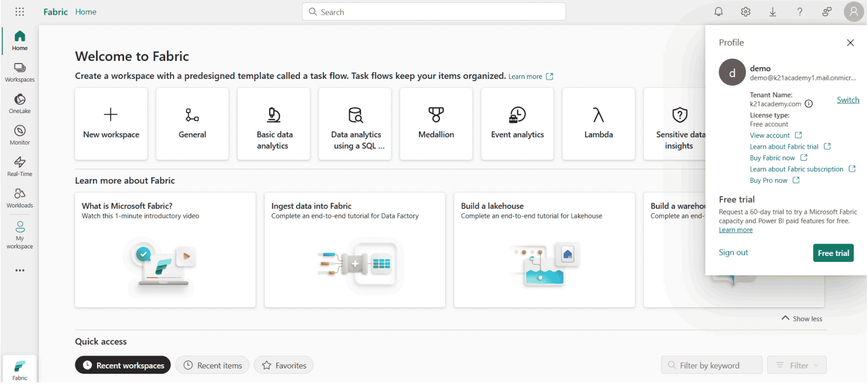Open OneLake from the sidebar
868x385 pixels.
tap(20, 103)
